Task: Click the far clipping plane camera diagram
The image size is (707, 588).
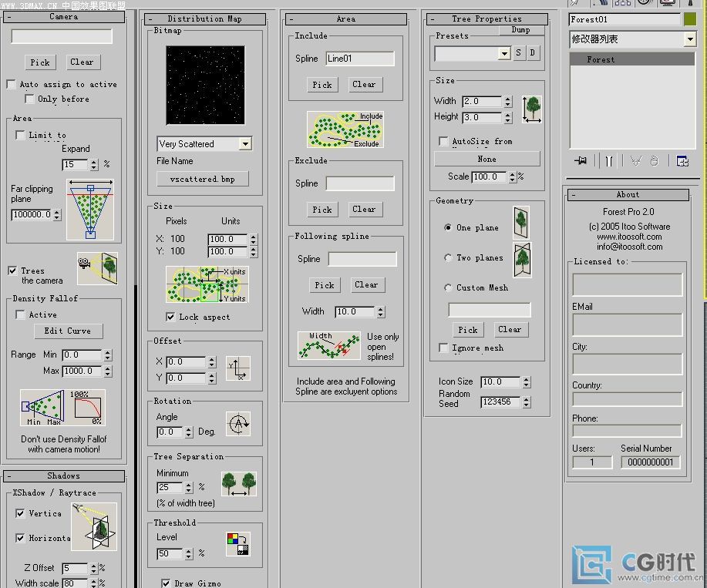Action: [90, 210]
